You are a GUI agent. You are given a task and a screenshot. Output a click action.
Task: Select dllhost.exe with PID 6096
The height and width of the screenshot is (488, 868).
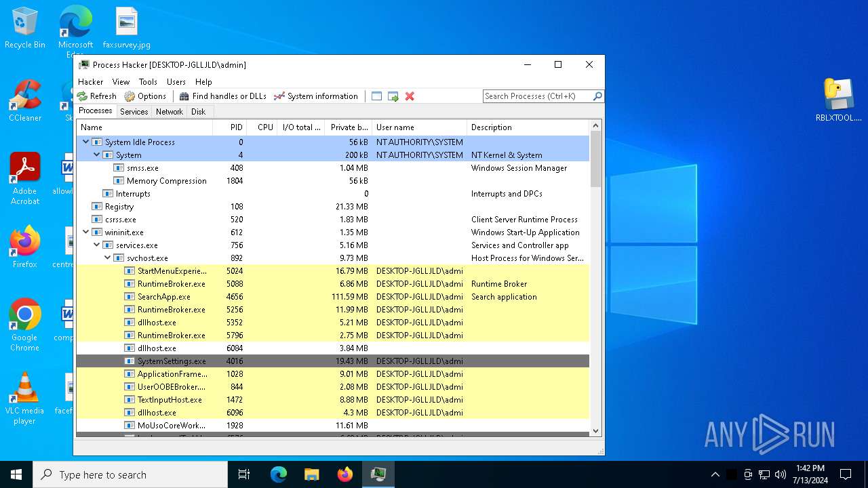[x=332, y=413]
